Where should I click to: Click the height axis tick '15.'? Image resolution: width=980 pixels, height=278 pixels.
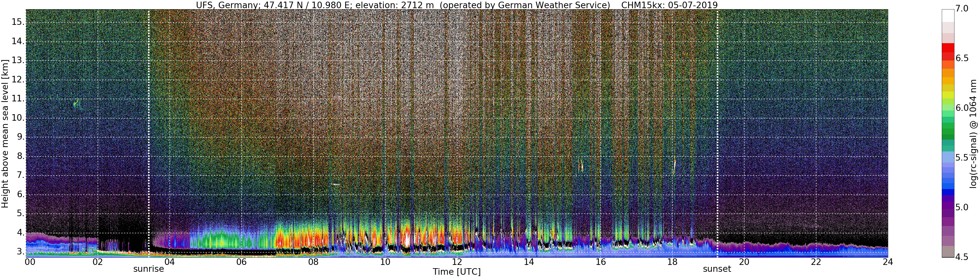18,22
